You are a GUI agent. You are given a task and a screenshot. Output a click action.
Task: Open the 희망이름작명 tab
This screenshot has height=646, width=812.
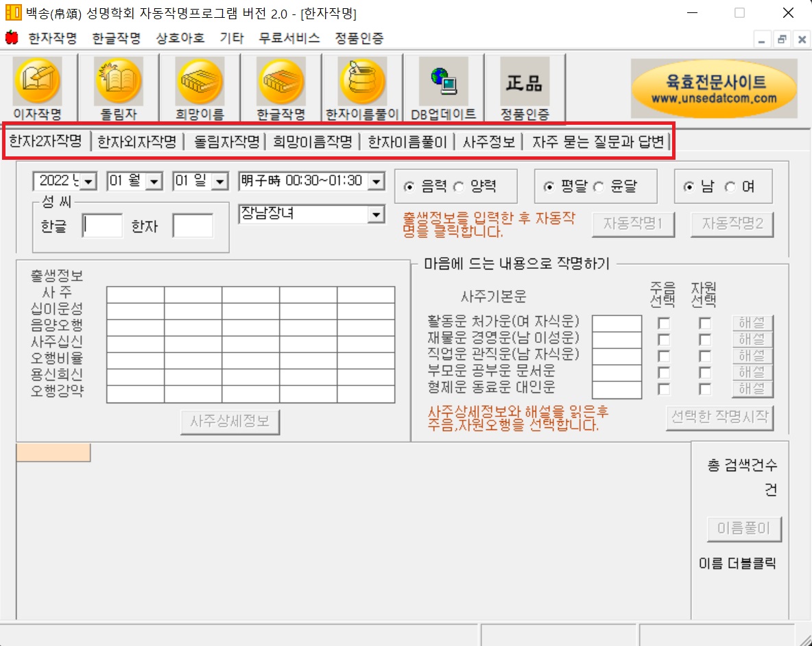(x=312, y=141)
